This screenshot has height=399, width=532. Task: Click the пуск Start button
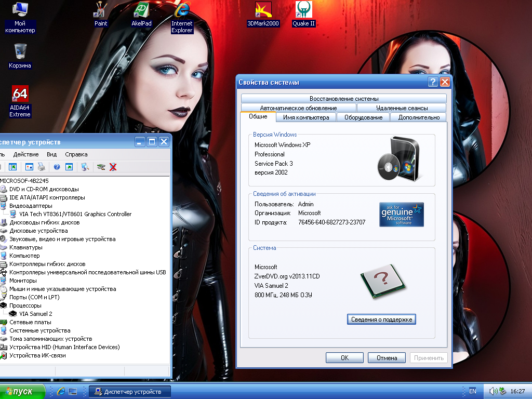(21, 391)
